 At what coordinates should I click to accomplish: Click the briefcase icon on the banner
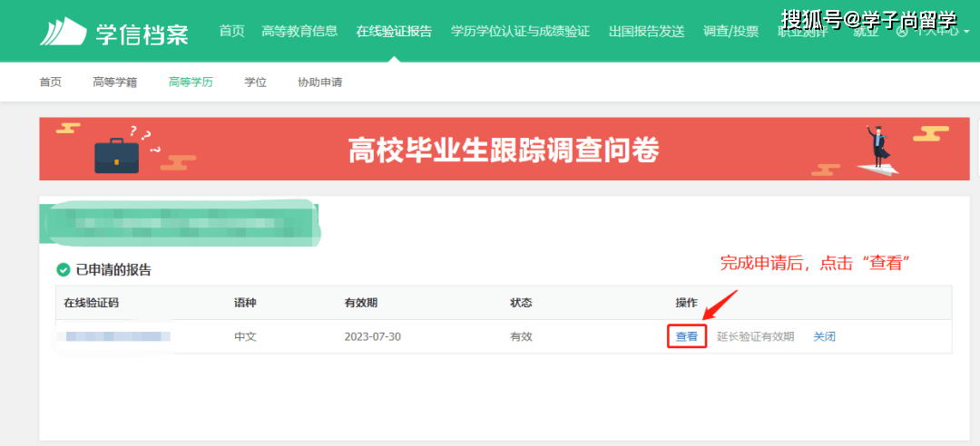click(x=117, y=154)
